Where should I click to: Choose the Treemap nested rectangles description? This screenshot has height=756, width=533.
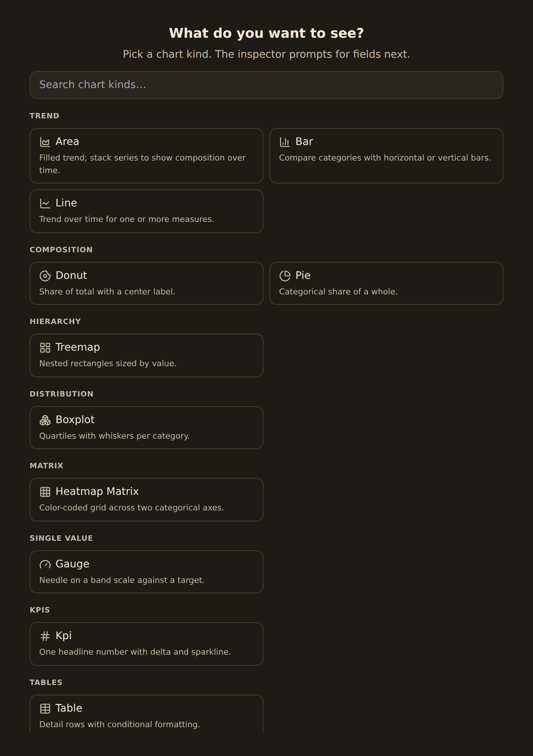(108, 363)
